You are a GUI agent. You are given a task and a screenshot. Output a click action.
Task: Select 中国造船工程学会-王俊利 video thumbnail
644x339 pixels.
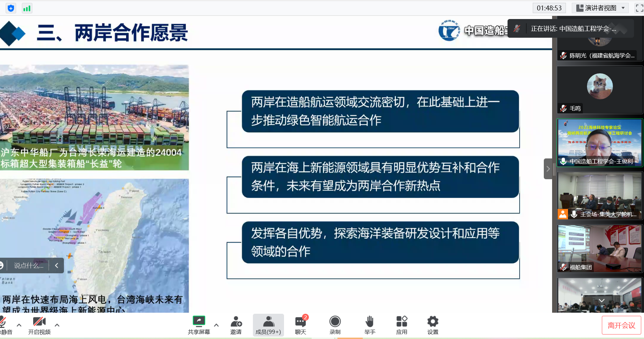point(600,143)
